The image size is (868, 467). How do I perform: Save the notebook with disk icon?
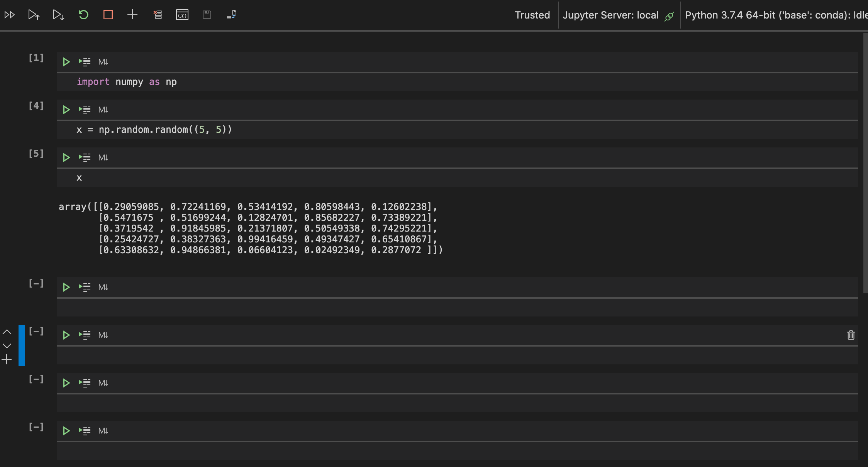(x=207, y=15)
